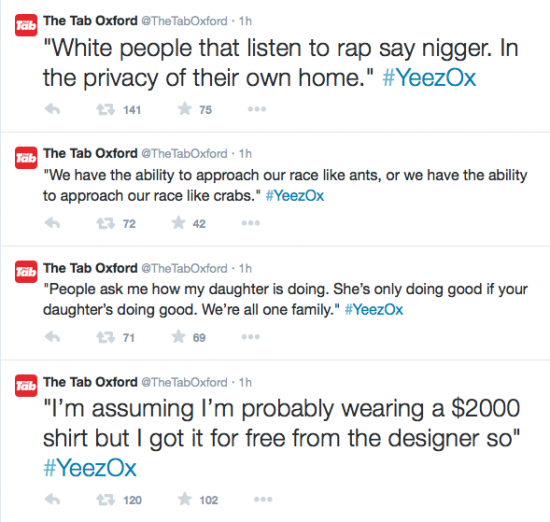Favorite the tweet with 102 stars
Screen dimensions: 550x522
click(185, 500)
